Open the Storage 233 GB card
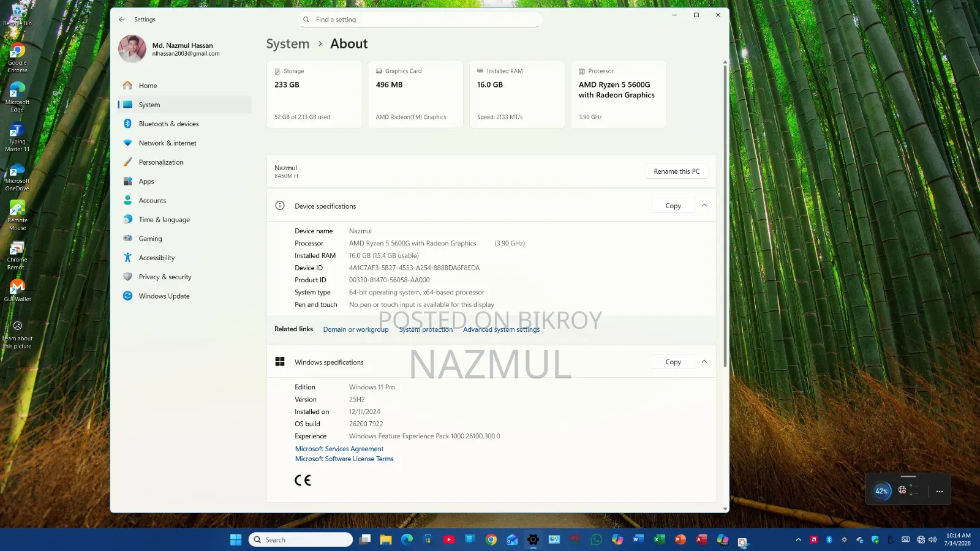 coord(314,94)
